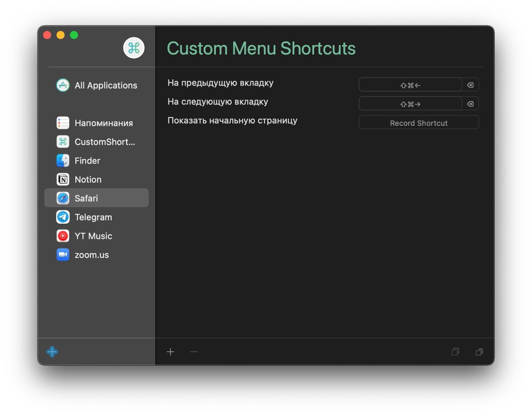Edit shortcut field for На предыдущую вкладку

[x=410, y=85]
